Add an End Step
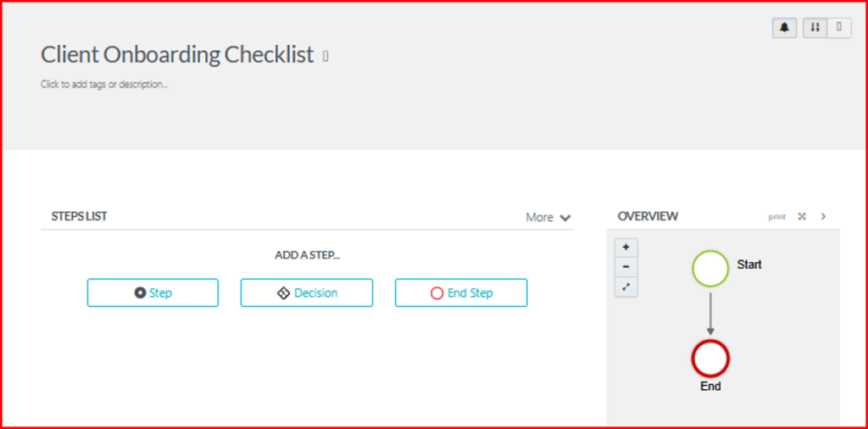Viewport: 868px width, 429px height. pos(461,292)
